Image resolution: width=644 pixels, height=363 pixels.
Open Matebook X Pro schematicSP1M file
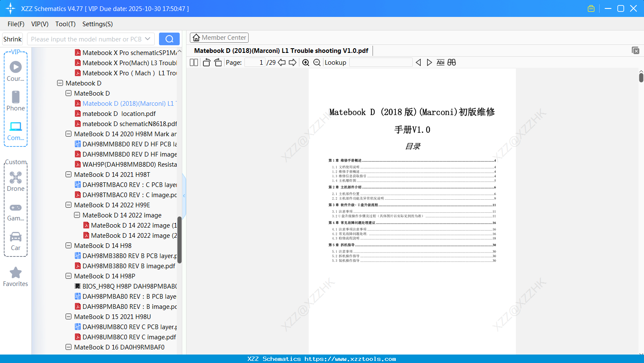129,53
